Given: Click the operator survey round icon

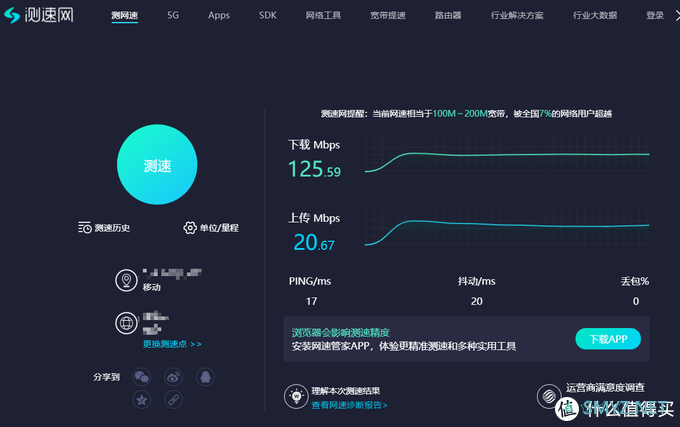Looking at the screenshot, I should (x=549, y=396).
